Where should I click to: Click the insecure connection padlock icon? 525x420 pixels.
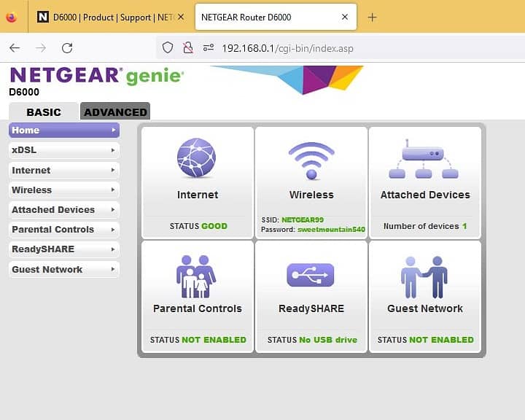point(188,48)
